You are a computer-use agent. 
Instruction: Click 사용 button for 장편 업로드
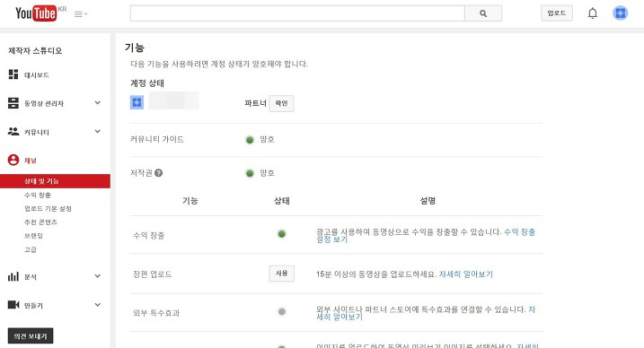pos(281,274)
